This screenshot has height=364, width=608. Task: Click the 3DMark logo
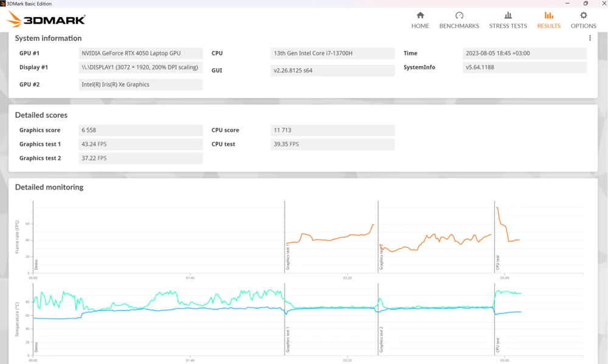pos(46,19)
